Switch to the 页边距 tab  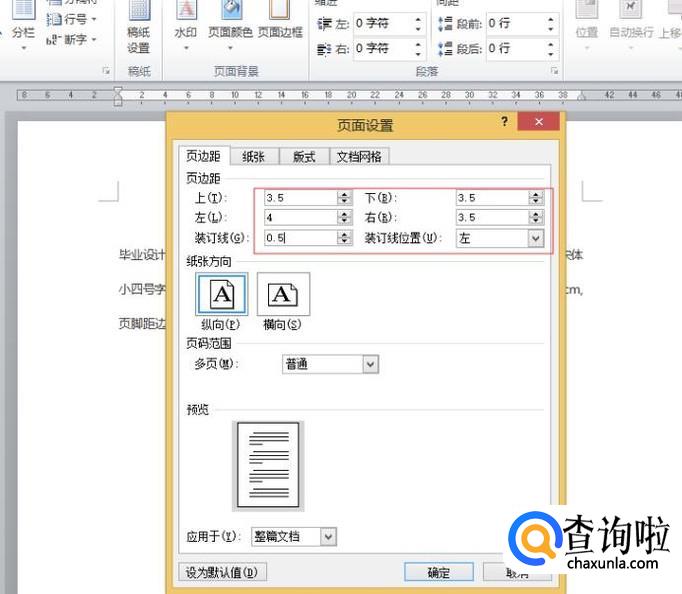203,156
